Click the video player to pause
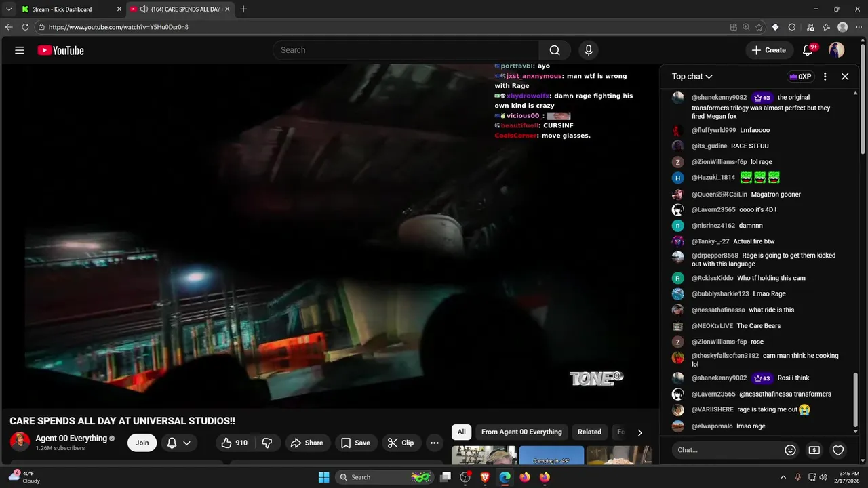 tap(330, 236)
